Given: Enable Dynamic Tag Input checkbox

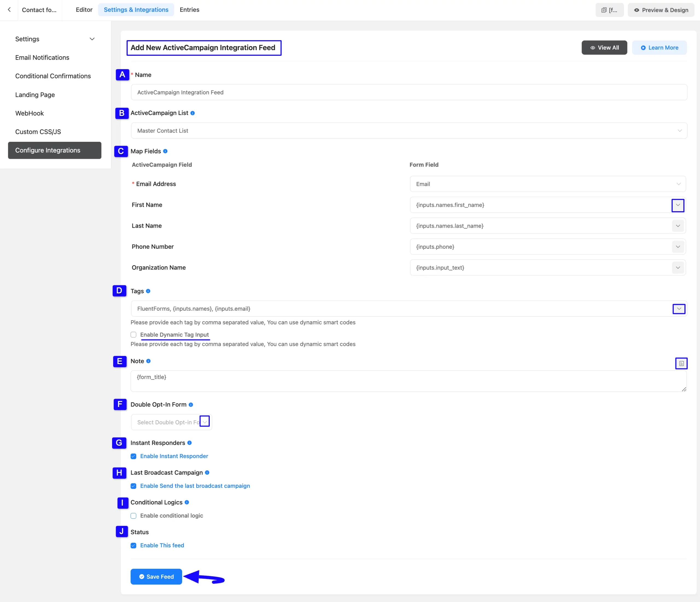Looking at the screenshot, I should coord(133,334).
